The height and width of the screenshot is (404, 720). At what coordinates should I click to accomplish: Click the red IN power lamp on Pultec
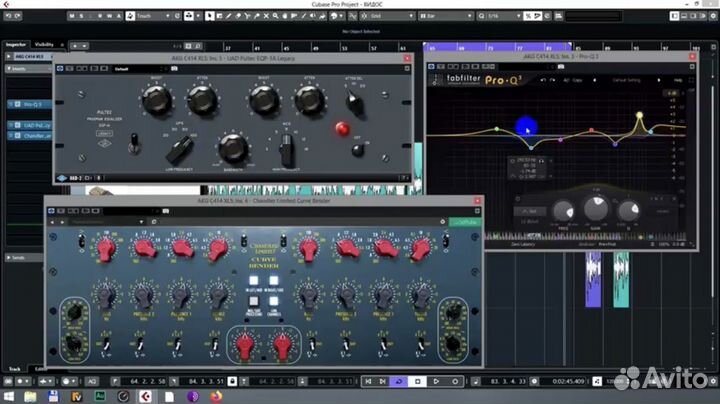342,127
